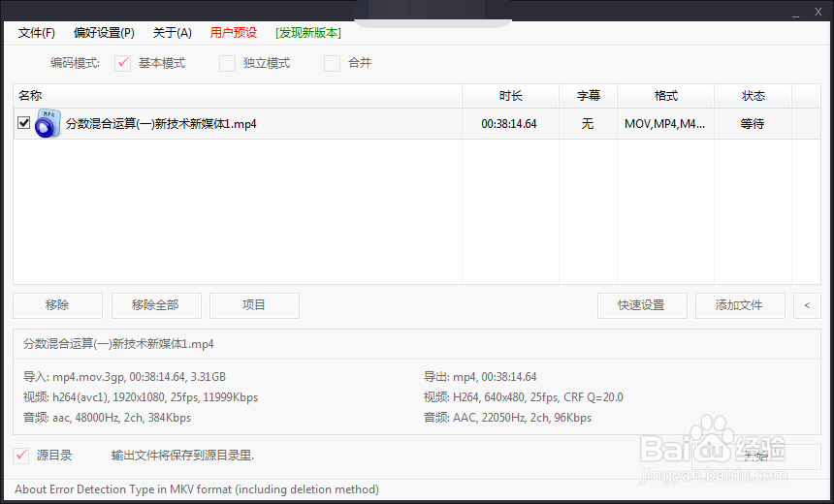This screenshot has height=504, width=834.
Task: Open the 关于(A) menu
Action: 172,33
